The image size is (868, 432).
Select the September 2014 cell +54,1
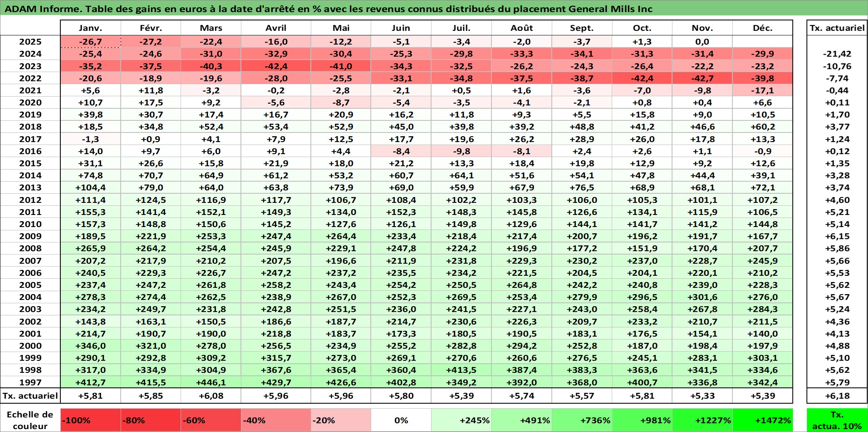[582, 175]
